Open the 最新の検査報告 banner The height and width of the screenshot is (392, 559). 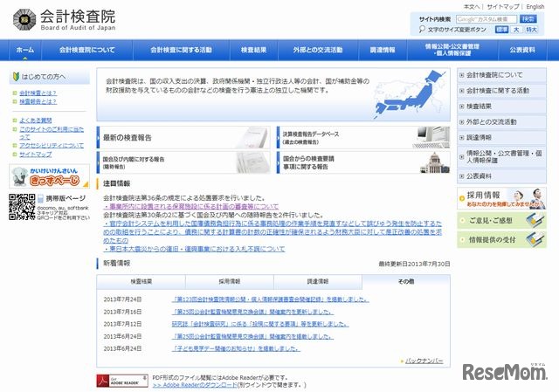[x=183, y=138]
